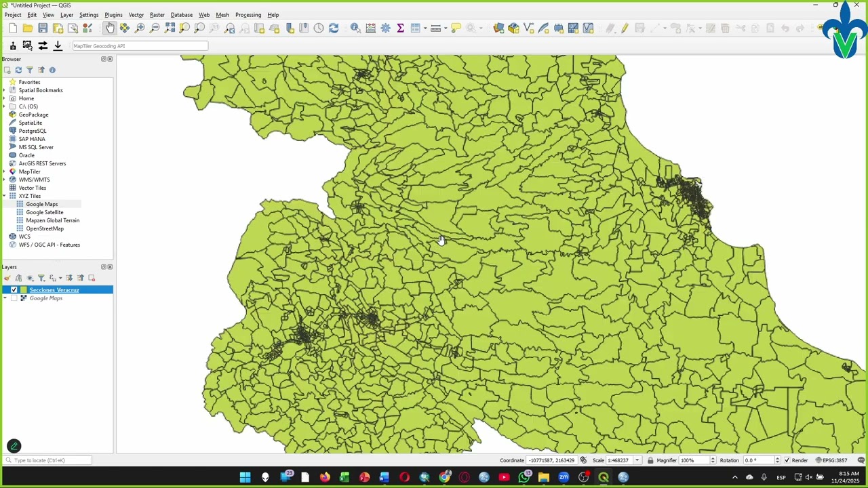Select the Pan Map hand tool
This screenshot has width=868, height=488.
click(110, 28)
